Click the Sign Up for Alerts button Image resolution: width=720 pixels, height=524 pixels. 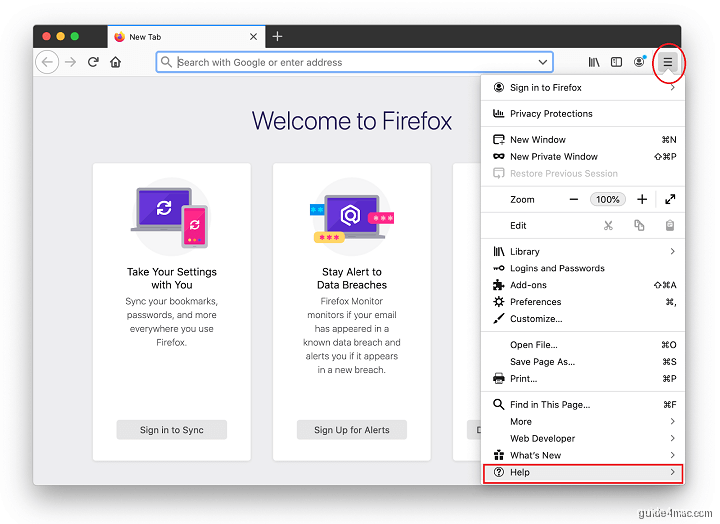352,430
